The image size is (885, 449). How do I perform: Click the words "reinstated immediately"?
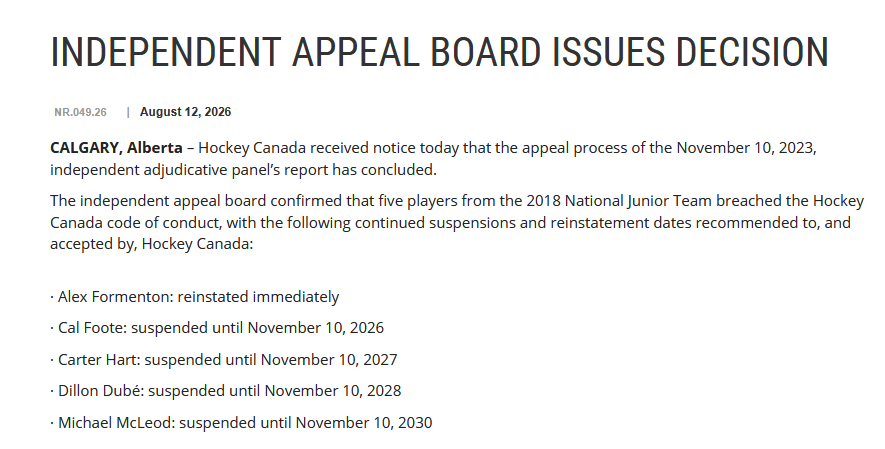[x=259, y=297]
